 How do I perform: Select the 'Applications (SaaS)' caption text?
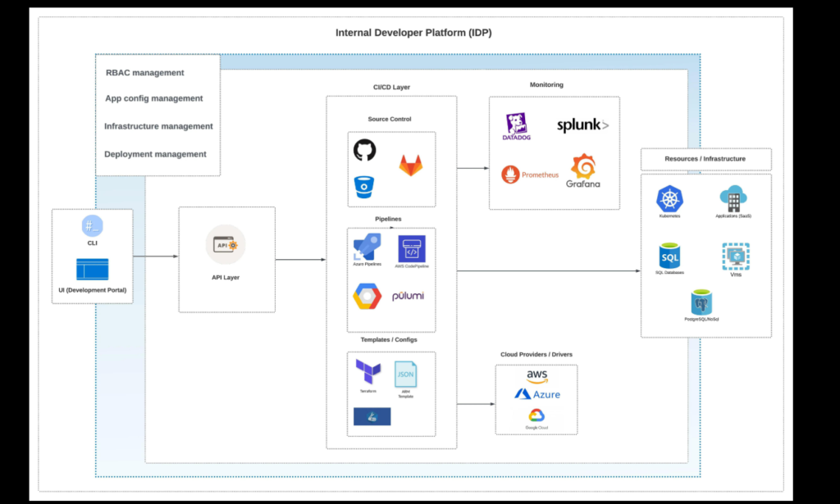[x=733, y=216]
